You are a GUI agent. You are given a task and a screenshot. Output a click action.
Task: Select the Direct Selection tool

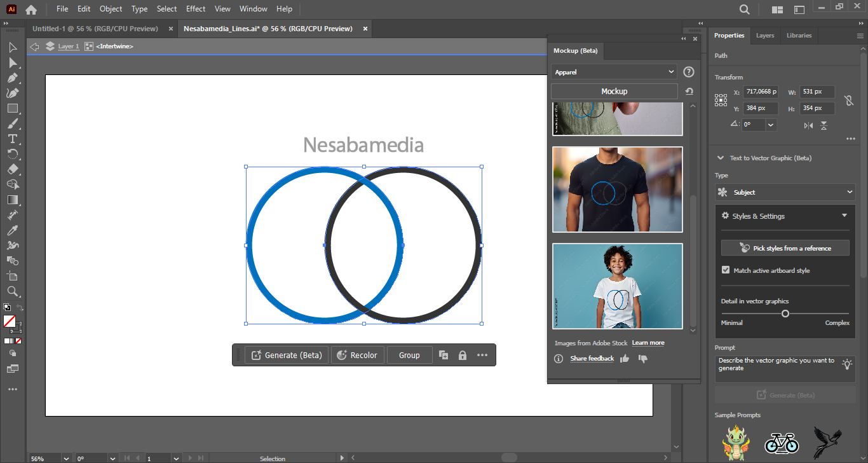[12, 62]
